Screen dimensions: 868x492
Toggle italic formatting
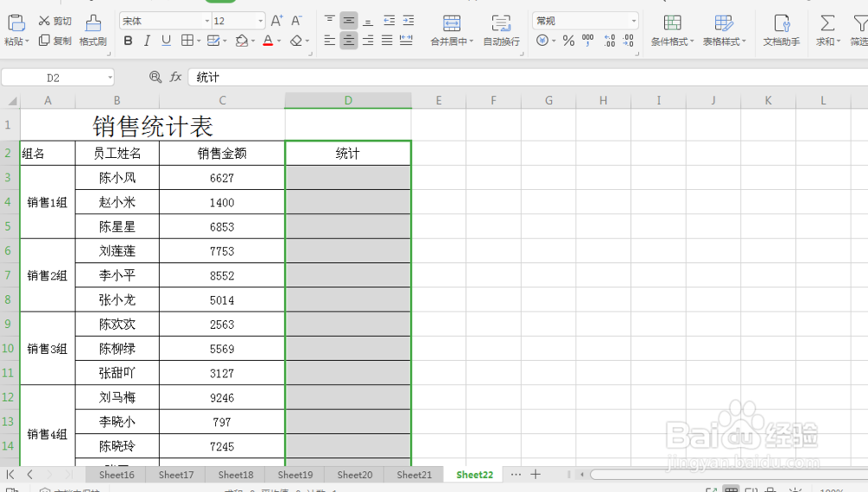(147, 41)
